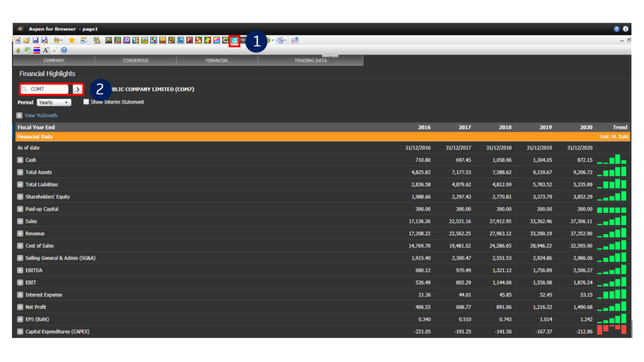Click the 2020 column header

(x=586, y=127)
